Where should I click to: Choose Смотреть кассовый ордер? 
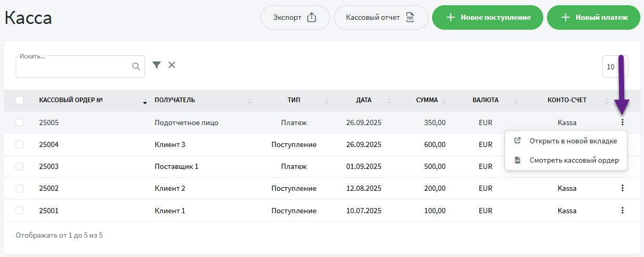click(574, 160)
